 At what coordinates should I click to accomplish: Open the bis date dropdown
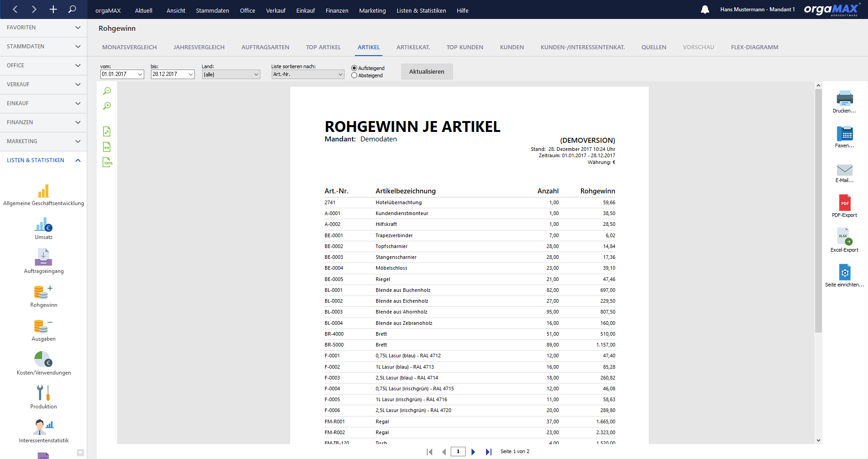point(190,74)
